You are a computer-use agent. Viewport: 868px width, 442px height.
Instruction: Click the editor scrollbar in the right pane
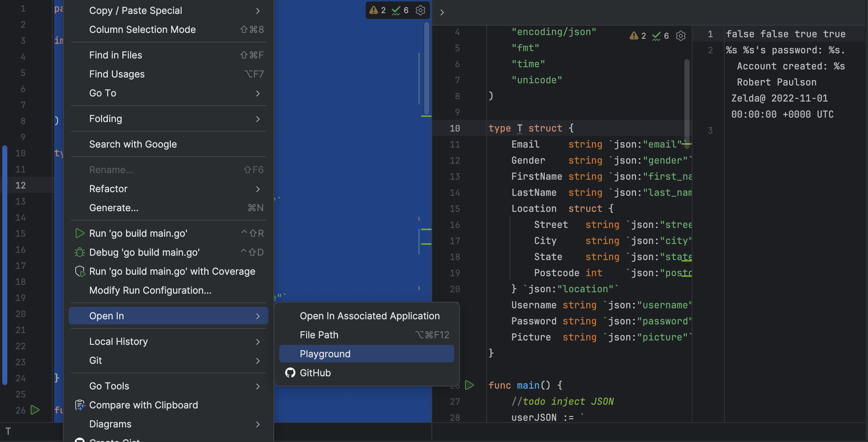pos(687,102)
